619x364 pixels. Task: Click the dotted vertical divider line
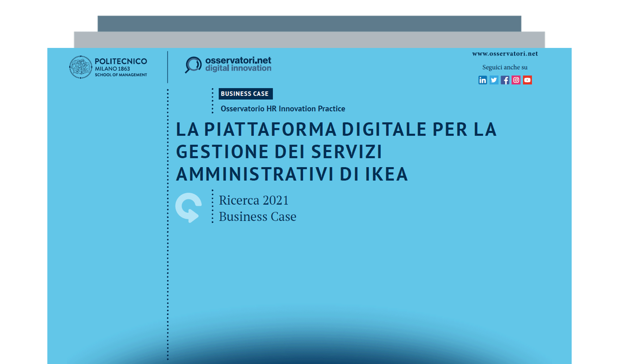167,212
